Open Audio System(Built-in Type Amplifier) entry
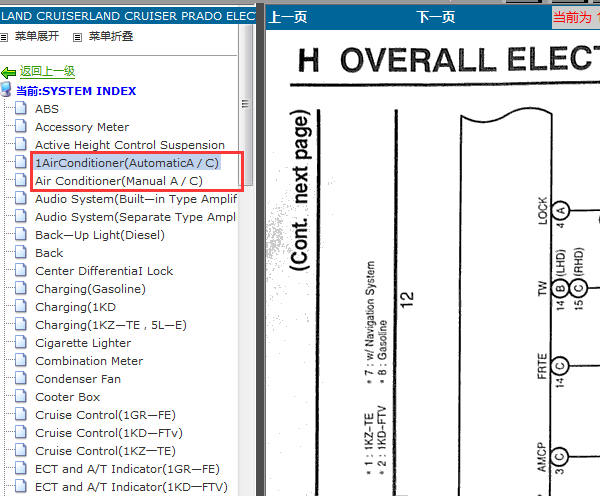 coord(136,199)
